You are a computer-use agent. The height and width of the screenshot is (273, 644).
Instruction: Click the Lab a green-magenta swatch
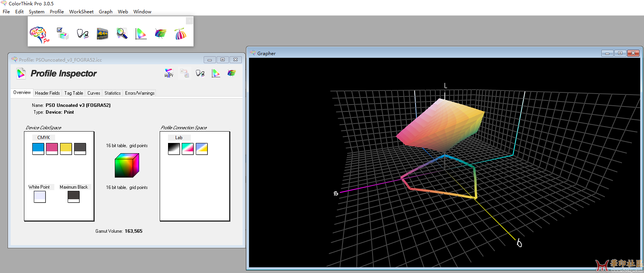[x=188, y=149]
